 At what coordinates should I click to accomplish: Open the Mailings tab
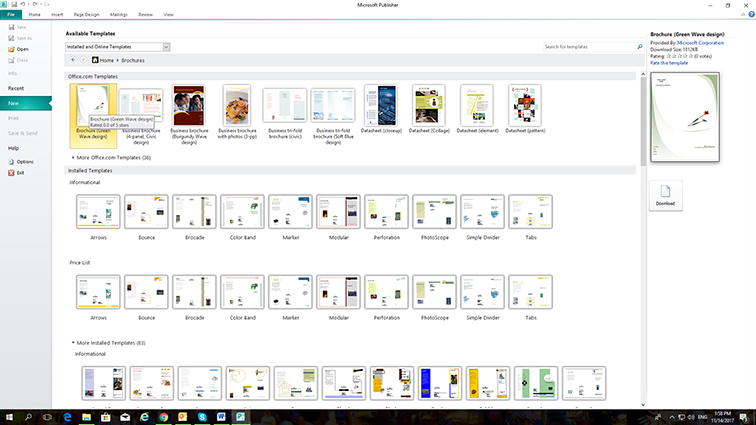[119, 14]
